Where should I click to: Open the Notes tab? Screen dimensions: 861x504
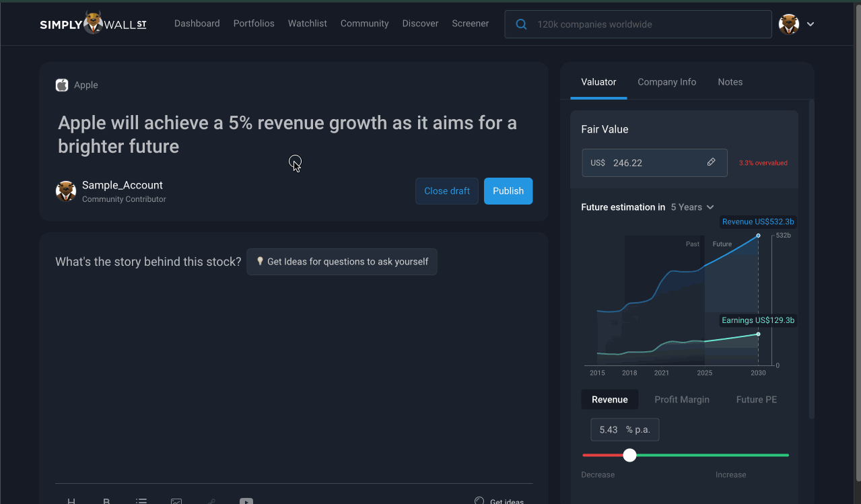click(730, 82)
